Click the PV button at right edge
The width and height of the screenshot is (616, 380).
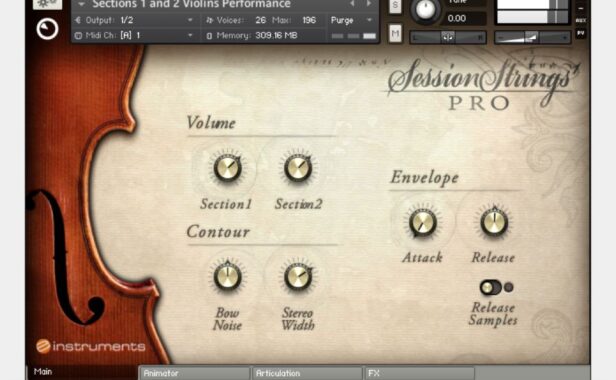coord(581,33)
